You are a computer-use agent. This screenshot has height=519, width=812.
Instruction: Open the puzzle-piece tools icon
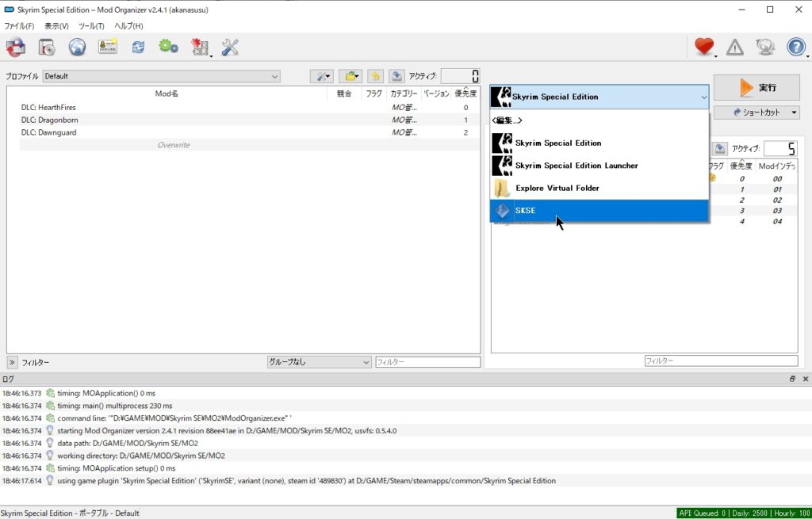199,48
